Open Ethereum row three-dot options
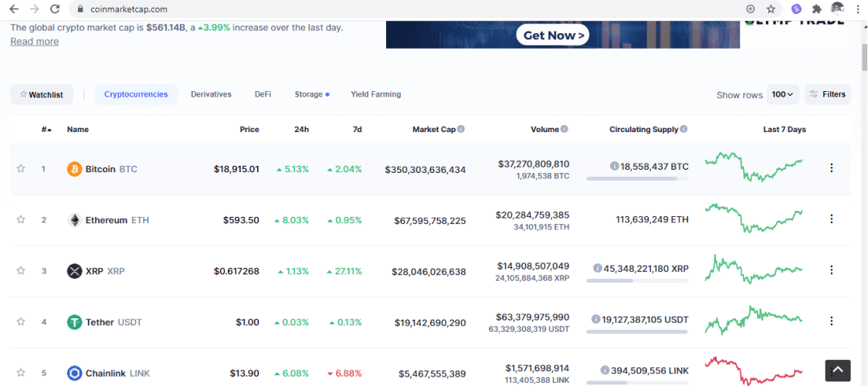 point(831,219)
